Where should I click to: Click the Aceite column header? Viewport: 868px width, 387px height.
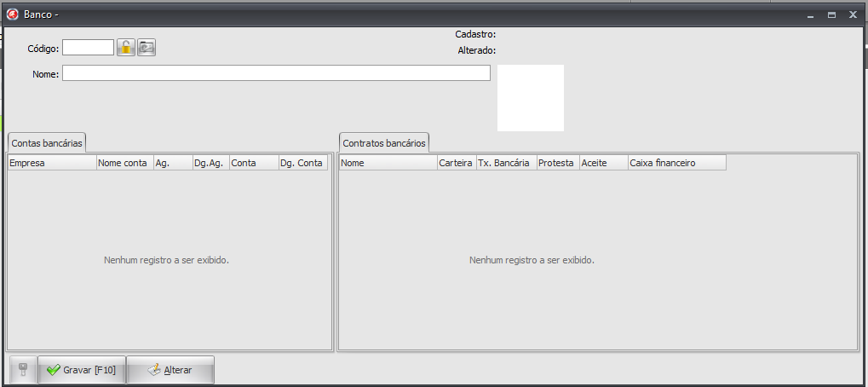point(603,163)
